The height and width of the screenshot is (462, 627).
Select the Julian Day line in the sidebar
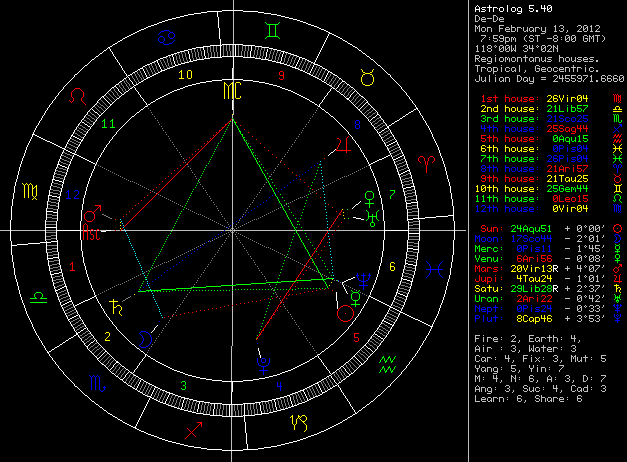[547, 79]
